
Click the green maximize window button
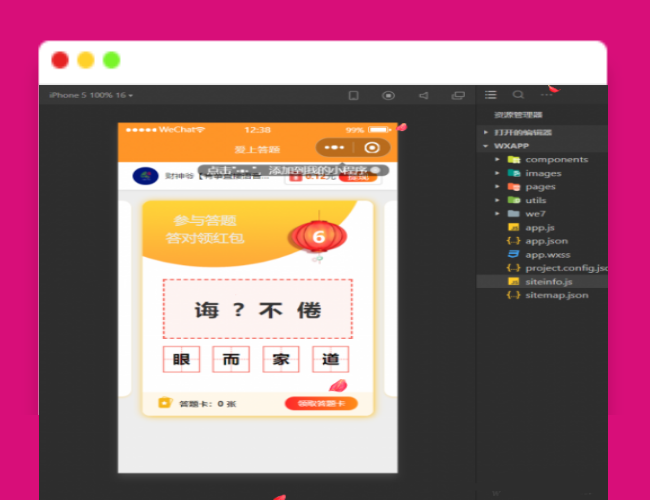tap(112, 60)
